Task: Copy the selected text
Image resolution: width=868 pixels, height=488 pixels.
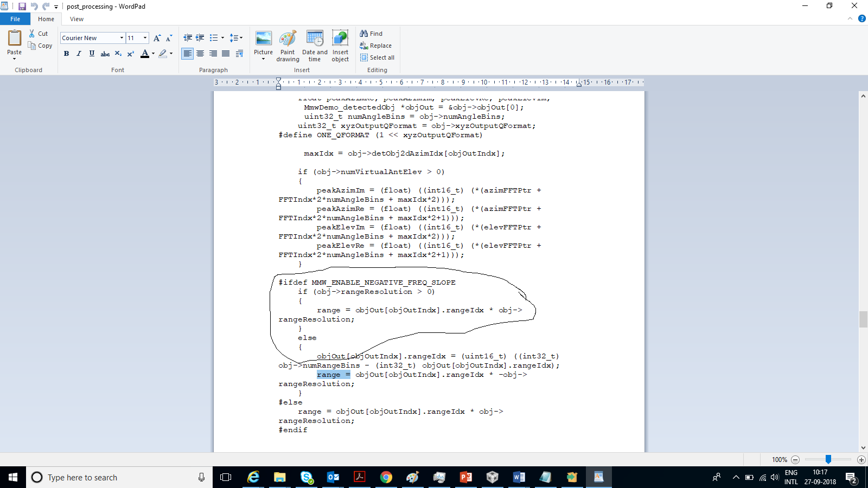Action: coord(40,46)
